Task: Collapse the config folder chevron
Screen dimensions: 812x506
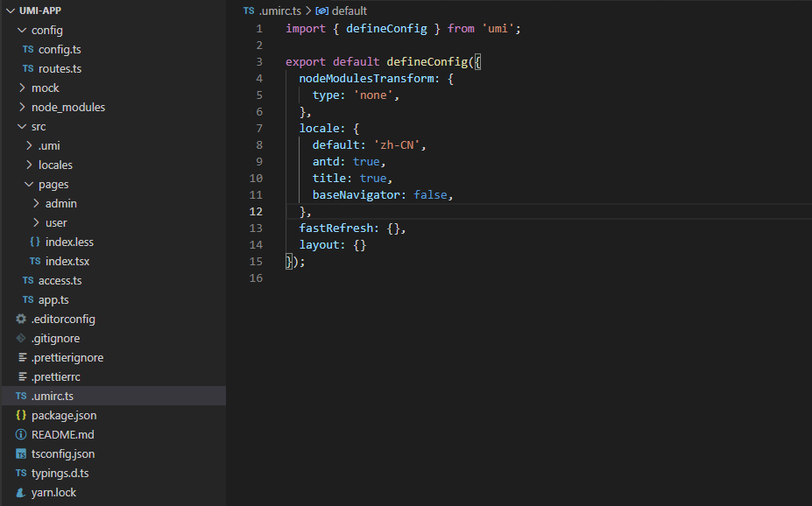Action: click(x=22, y=30)
